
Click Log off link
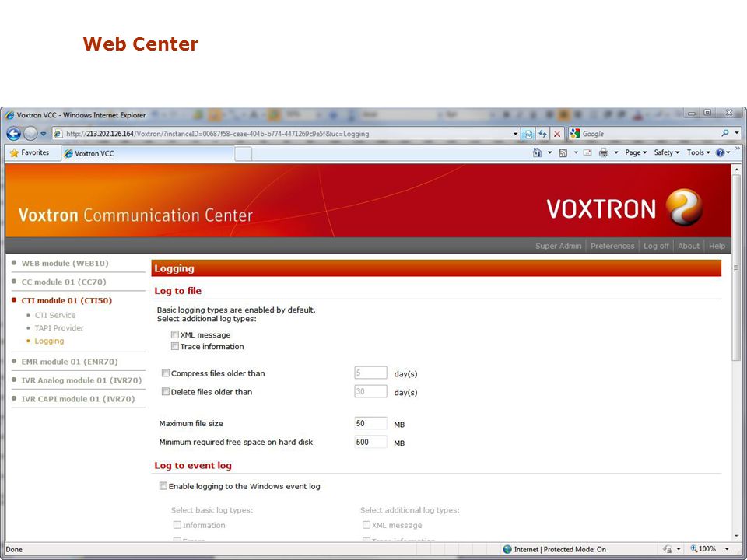656,246
